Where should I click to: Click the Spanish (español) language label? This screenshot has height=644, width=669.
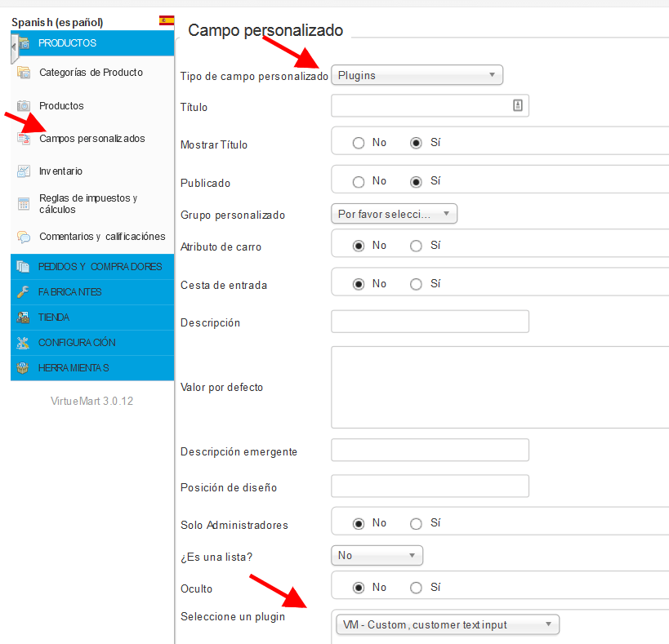[57, 23]
